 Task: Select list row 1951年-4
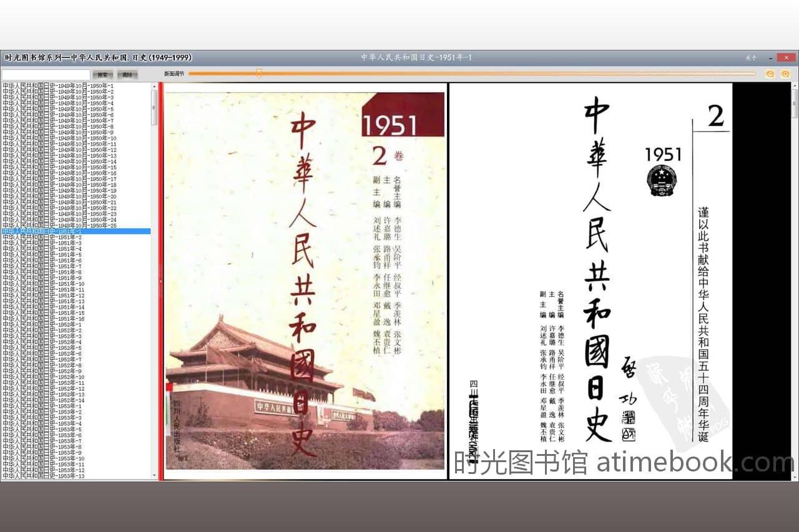pos(76,249)
